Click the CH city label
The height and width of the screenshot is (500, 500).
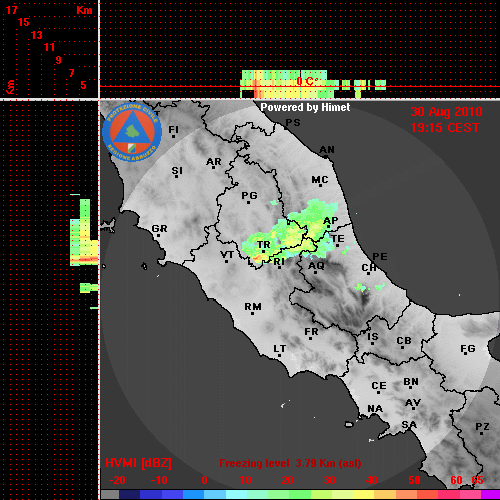click(x=369, y=267)
